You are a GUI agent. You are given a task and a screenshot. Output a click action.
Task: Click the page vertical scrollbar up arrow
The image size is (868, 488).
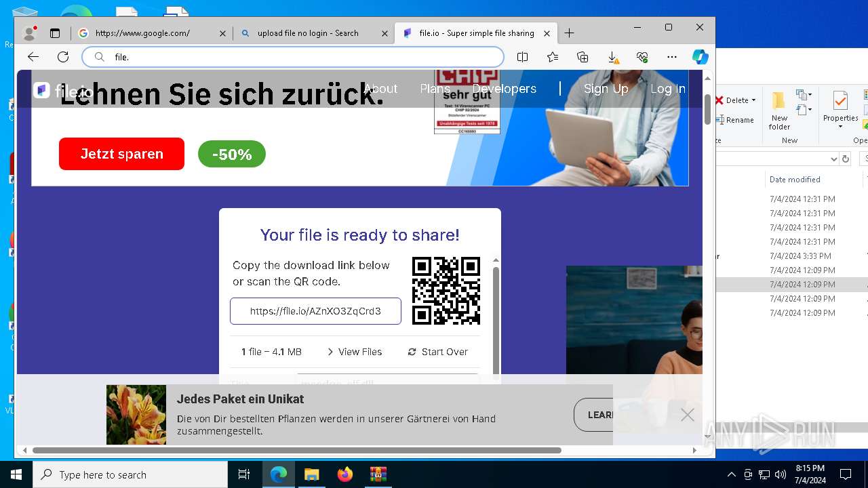(707, 77)
